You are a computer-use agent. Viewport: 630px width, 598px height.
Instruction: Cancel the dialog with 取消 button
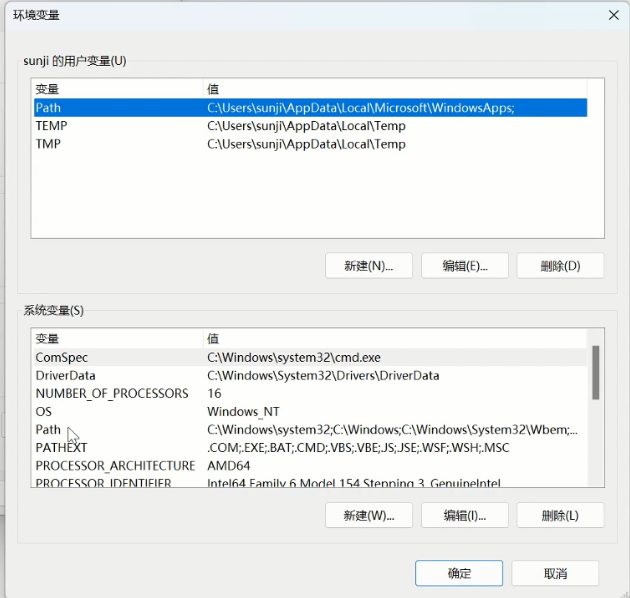[x=555, y=573]
